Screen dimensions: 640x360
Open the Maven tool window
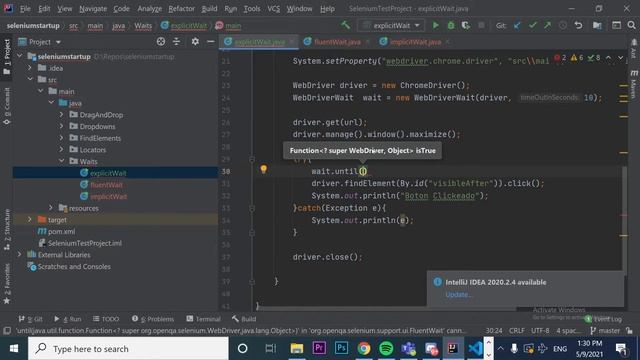pos(634,84)
